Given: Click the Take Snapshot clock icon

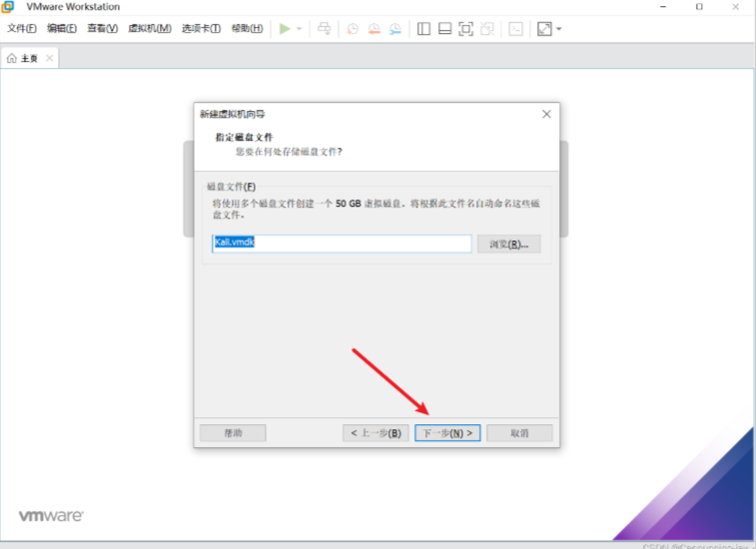Looking at the screenshot, I should tap(353, 29).
